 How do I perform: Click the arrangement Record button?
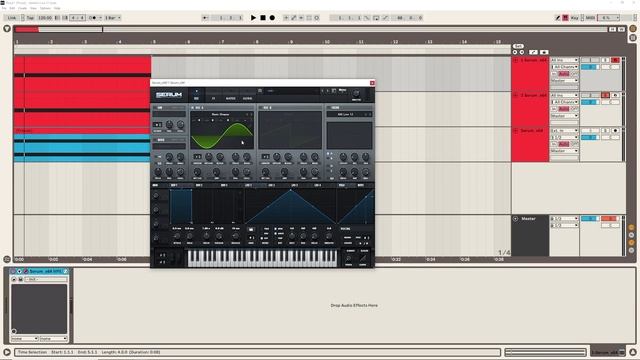click(272, 18)
